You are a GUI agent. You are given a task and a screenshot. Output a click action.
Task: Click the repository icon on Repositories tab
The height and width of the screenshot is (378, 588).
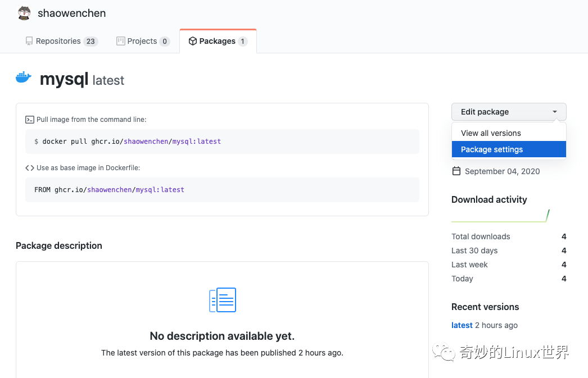(29, 40)
